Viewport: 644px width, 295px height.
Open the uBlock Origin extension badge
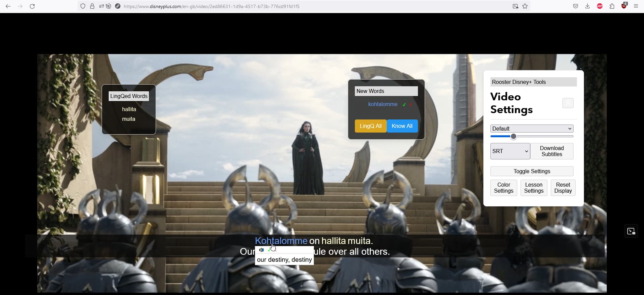click(x=624, y=6)
